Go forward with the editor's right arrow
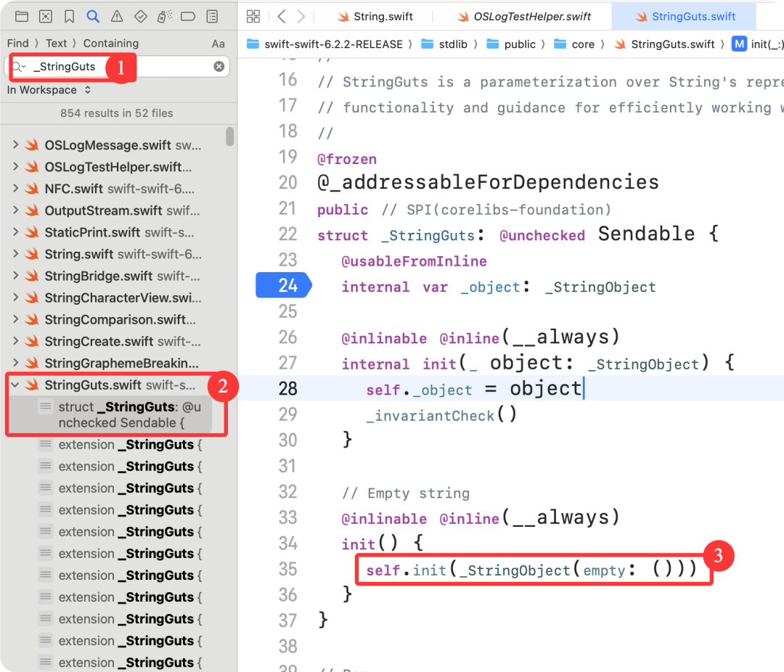The height and width of the screenshot is (672, 784). click(x=301, y=17)
